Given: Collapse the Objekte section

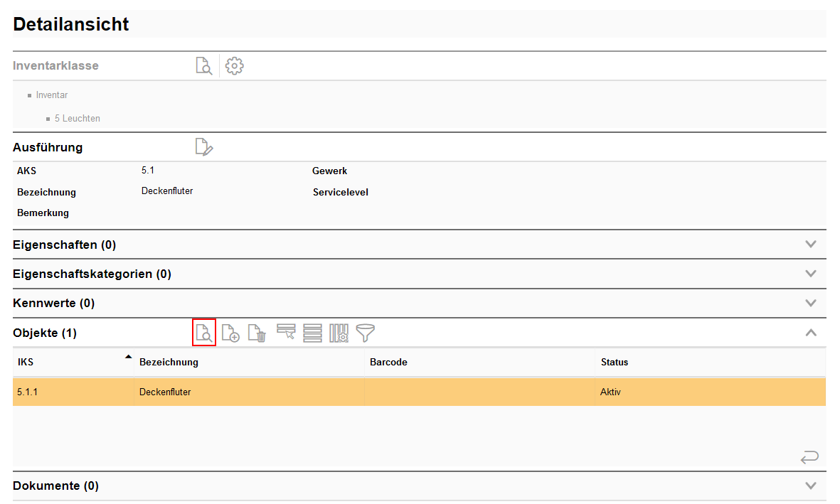Looking at the screenshot, I should coord(810,333).
